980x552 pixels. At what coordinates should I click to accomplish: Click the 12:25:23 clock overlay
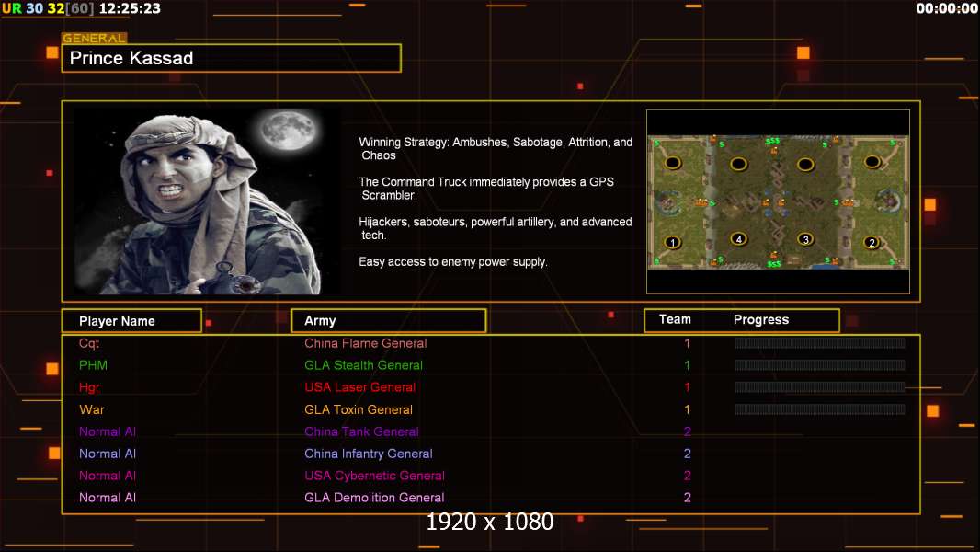coord(130,9)
